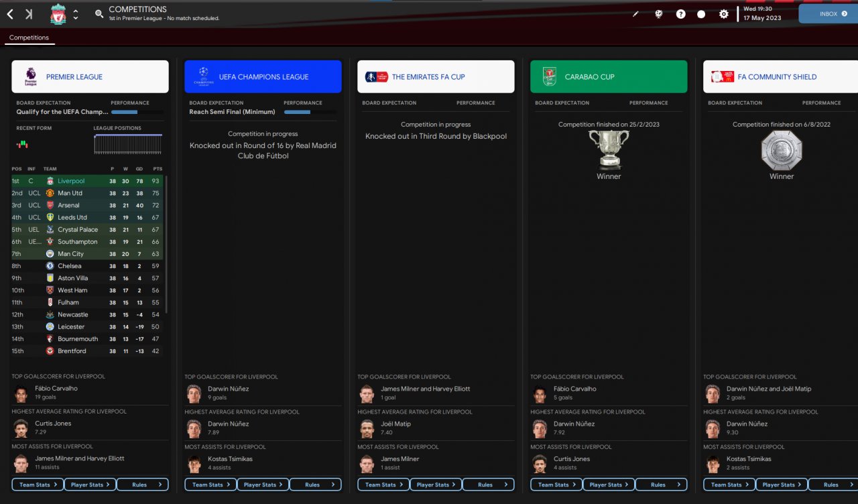The height and width of the screenshot is (504, 858).
Task: Open the Premier League competition header
Action: point(90,76)
